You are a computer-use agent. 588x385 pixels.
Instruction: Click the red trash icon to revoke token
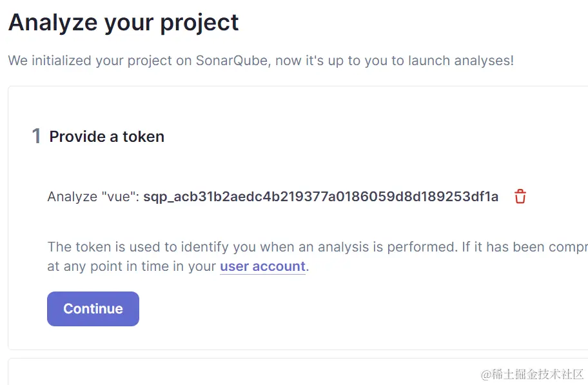tap(520, 197)
